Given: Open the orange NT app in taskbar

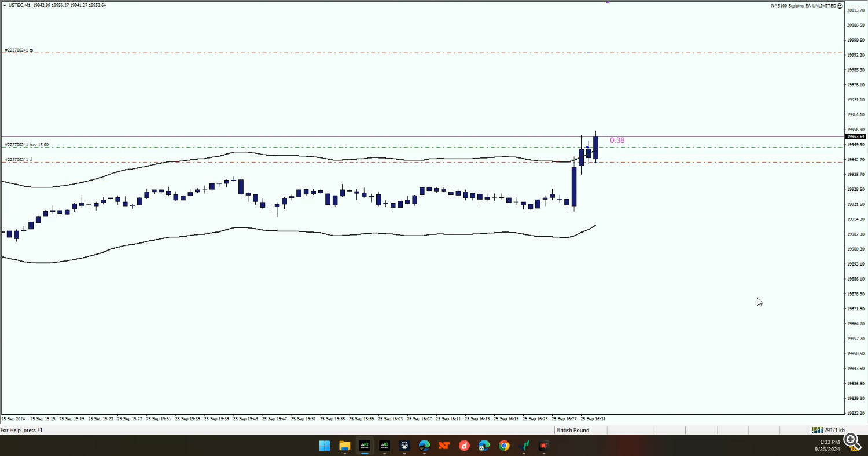Looking at the screenshot, I should click(x=444, y=446).
